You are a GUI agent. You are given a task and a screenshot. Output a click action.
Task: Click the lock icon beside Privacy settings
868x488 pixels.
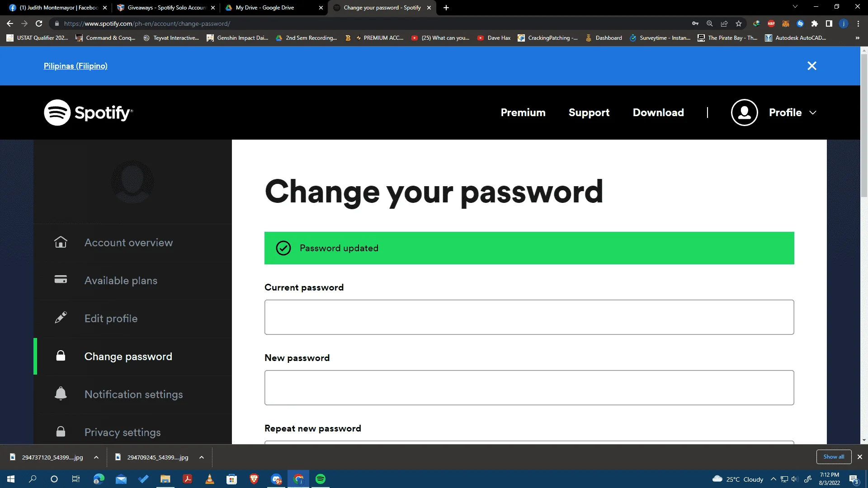click(61, 432)
